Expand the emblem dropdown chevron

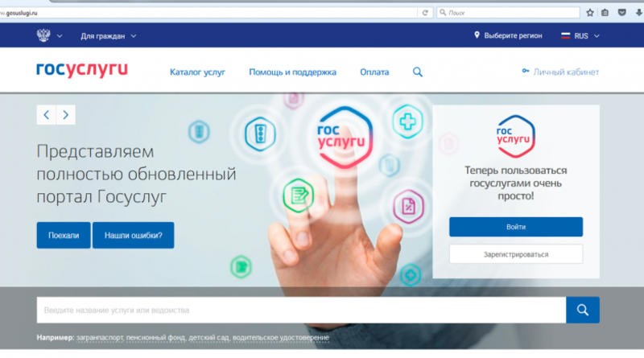(60, 36)
